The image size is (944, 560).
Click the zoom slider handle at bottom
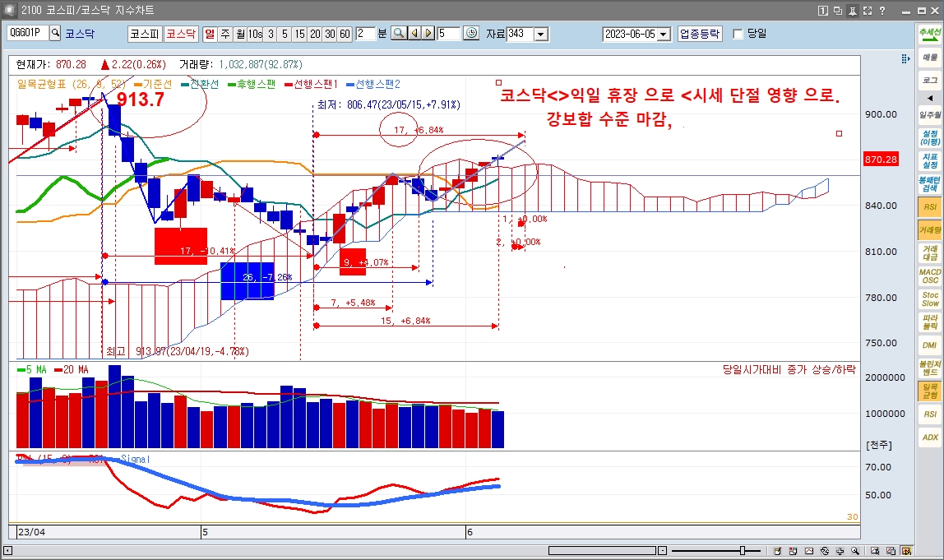[743, 550]
